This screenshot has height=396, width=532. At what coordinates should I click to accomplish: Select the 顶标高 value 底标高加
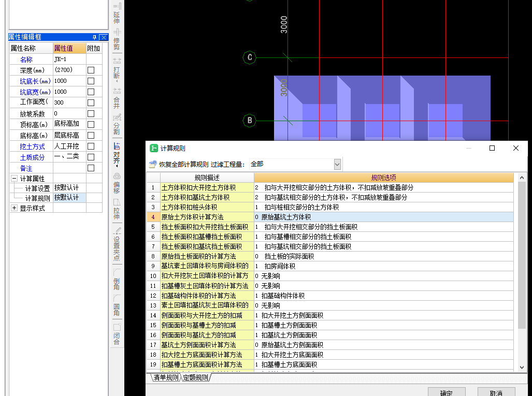tap(69, 124)
